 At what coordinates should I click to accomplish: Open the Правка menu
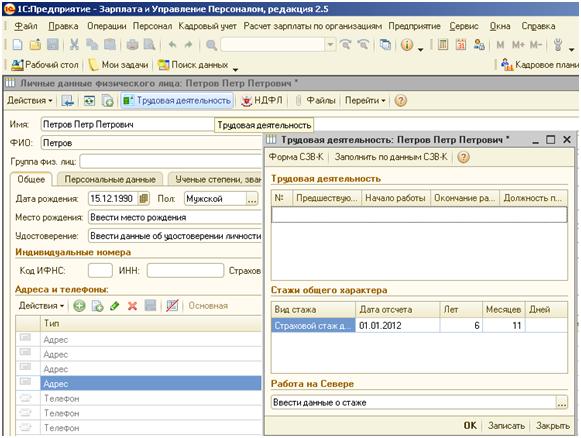(x=63, y=26)
